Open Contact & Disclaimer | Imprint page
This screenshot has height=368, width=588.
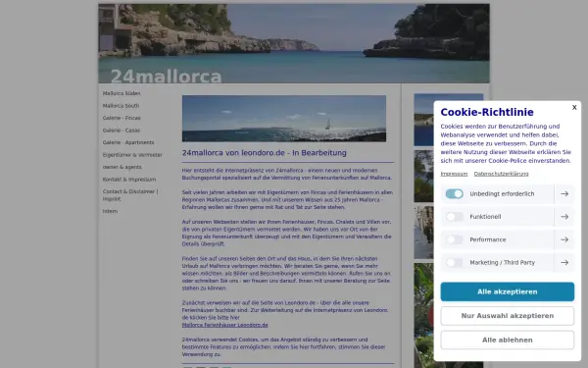coord(130,195)
